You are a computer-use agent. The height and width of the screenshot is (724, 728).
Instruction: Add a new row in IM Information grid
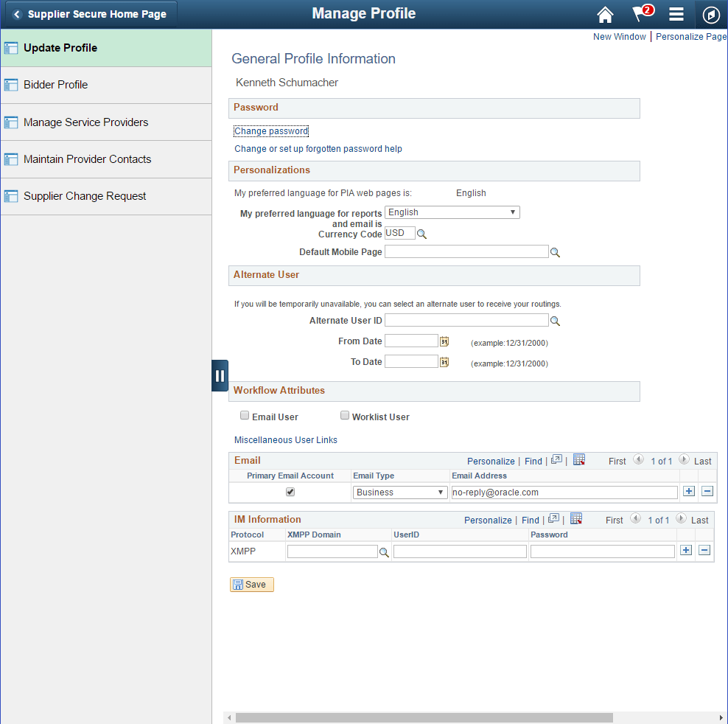coord(685,551)
